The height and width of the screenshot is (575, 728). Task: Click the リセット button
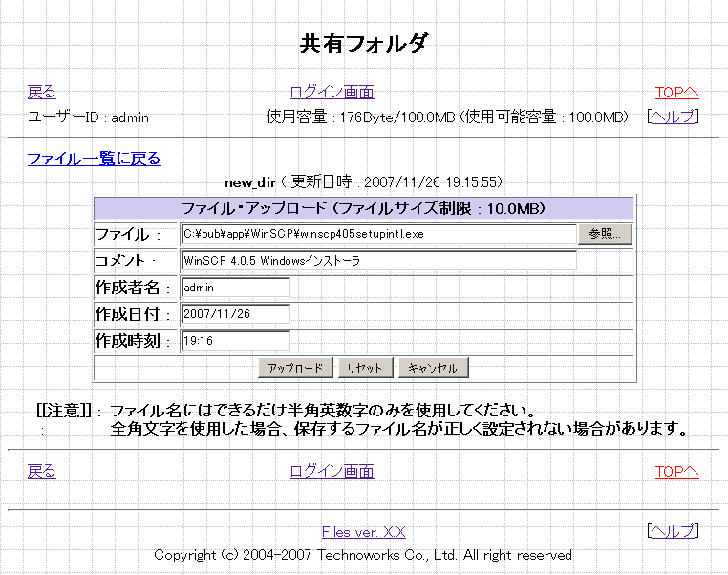(364, 369)
